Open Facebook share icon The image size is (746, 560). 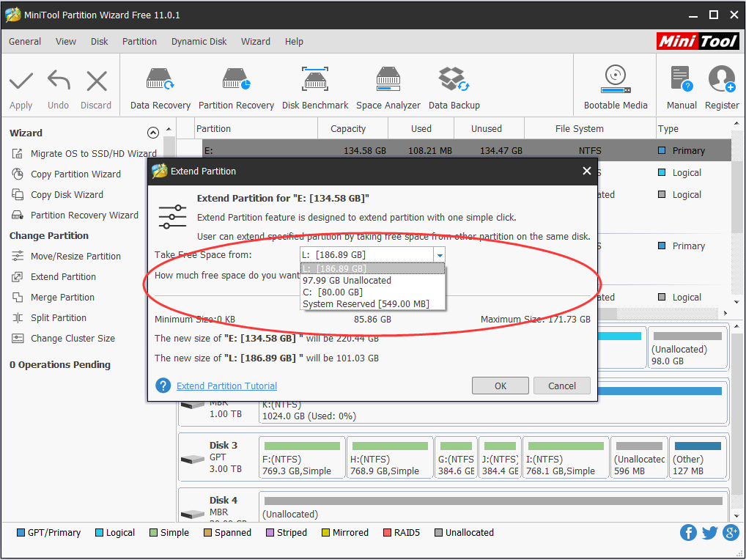(x=688, y=532)
